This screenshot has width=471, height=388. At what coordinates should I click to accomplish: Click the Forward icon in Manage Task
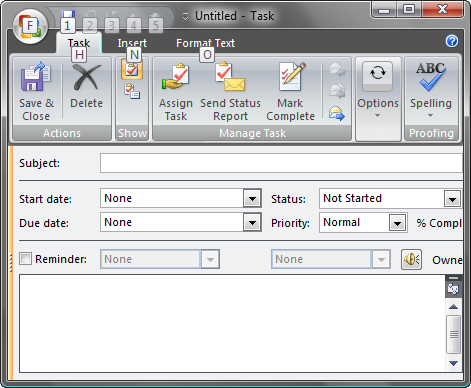coord(337,113)
